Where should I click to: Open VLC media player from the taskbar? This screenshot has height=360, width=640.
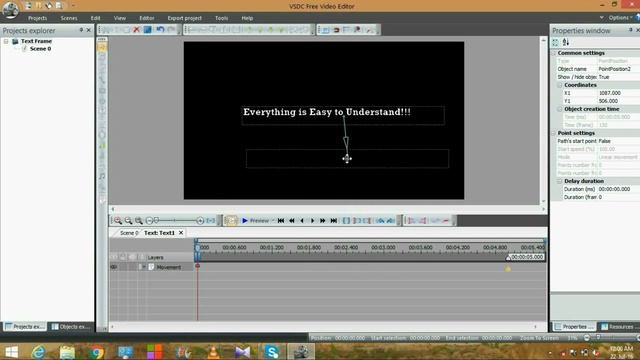pos(213,352)
